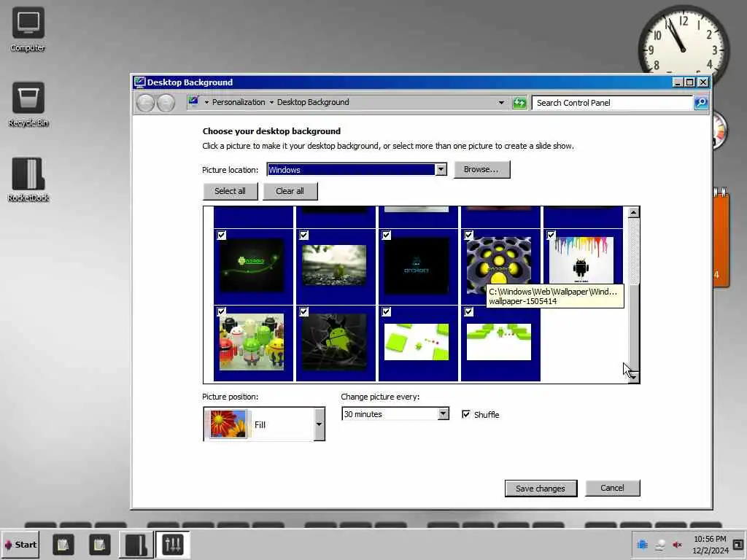Screen dimensions: 747x560
Task: Open the mixer sliders taskbar button
Action: coord(172,544)
